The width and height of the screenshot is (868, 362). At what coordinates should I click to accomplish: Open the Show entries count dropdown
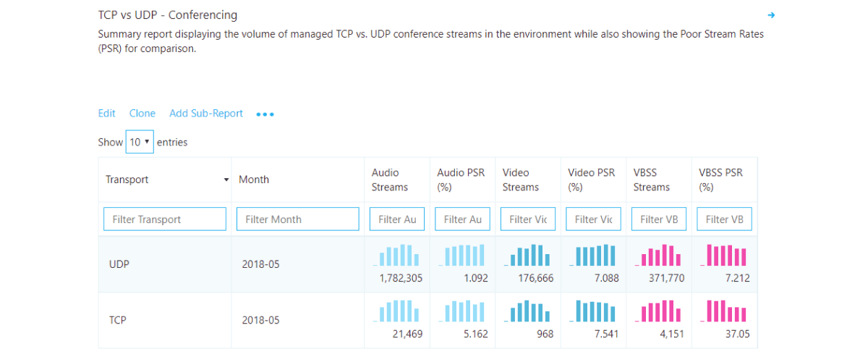[x=140, y=142]
